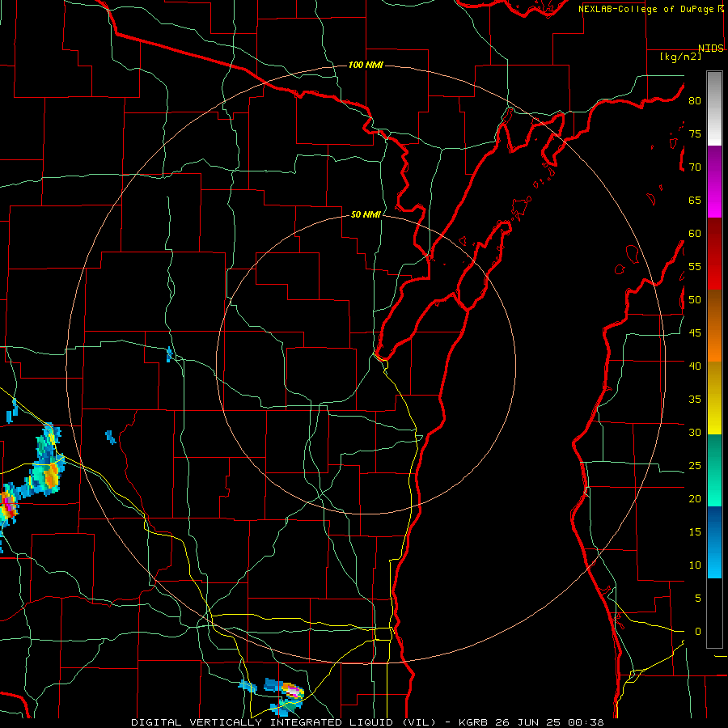Click the 26 JUN 25 date stamp
This screenshot has height=728, width=728.
[528, 722]
